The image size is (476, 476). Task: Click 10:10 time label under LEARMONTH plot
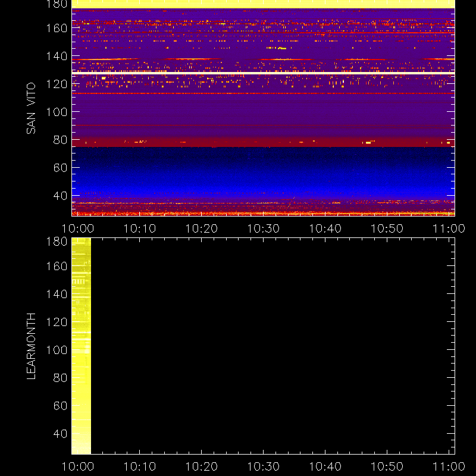(x=140, y=466)
